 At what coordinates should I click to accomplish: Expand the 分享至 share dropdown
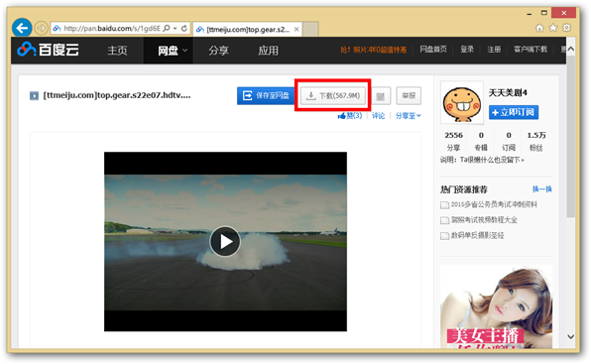(408, 116)
